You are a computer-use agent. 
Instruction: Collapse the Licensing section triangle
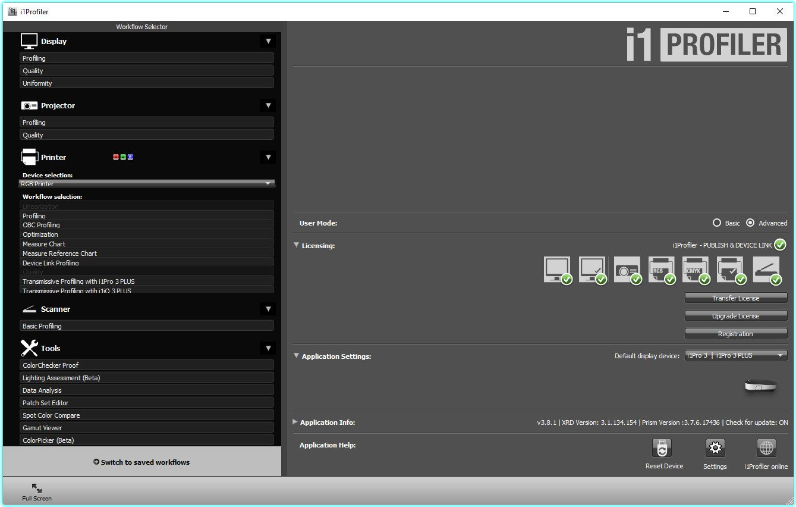point(296,245)
